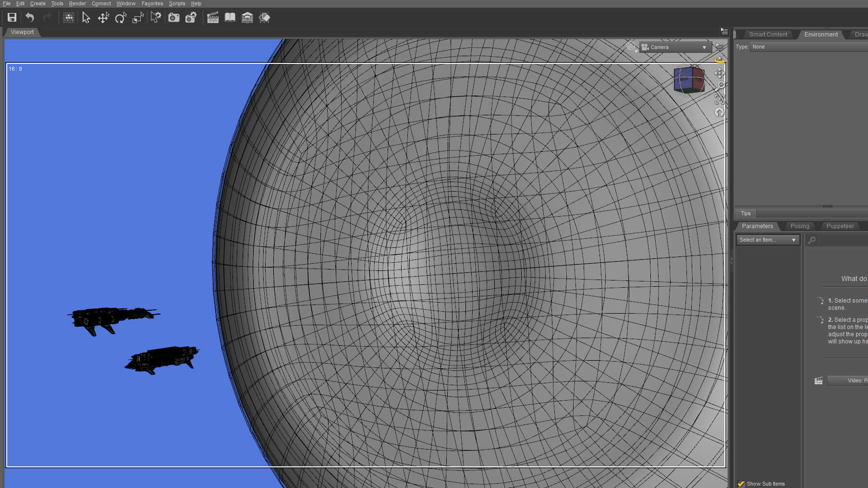Image resolution: width=868 pixels, height=488 pixels.
Task: Open the File menu
Action: pyautogui.click(x=7, y=3)
